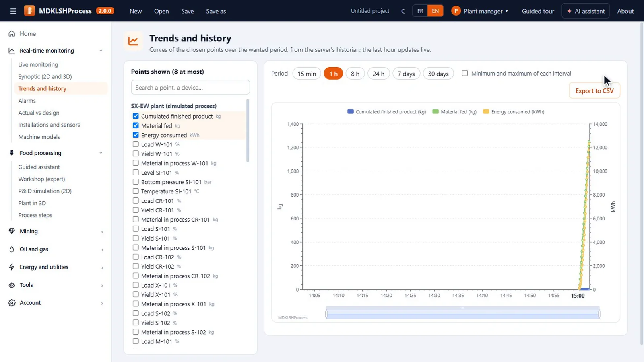Open the Alarms page
644x362 pixels.
point(27,101)
